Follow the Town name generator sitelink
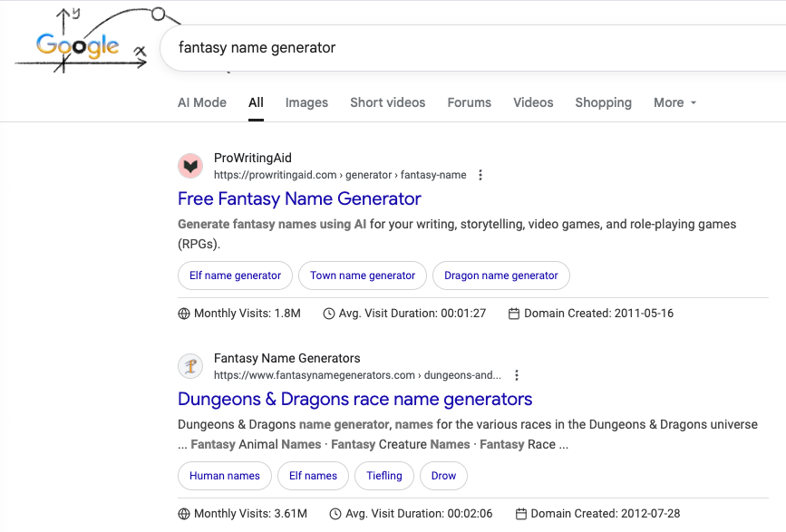Viewport: 786px width, 532px height. click(x=363, y=276)
